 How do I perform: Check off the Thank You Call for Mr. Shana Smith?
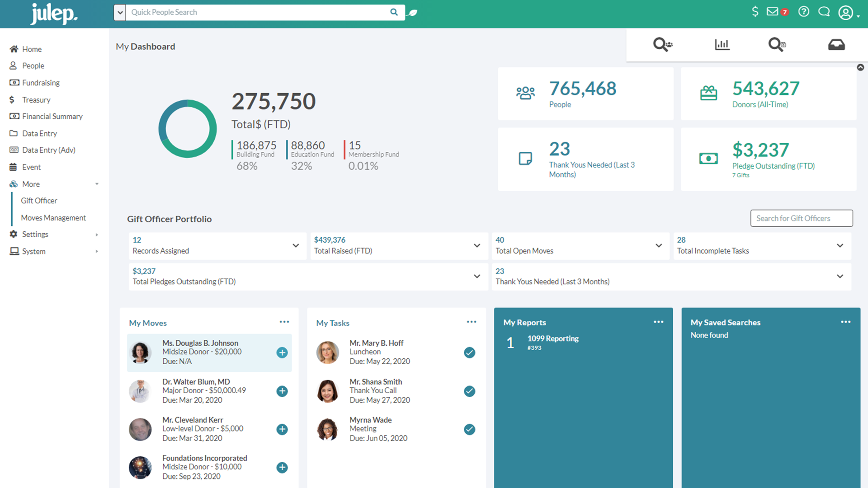point(469,391)
